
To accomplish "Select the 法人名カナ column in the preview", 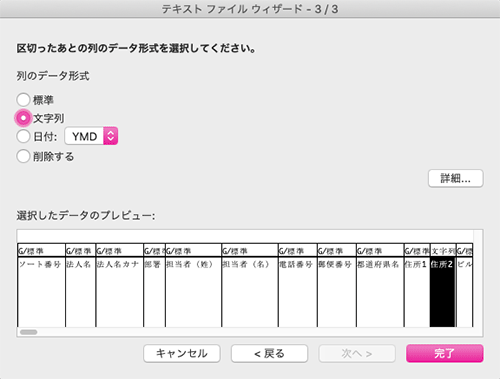I will [120, 292].
